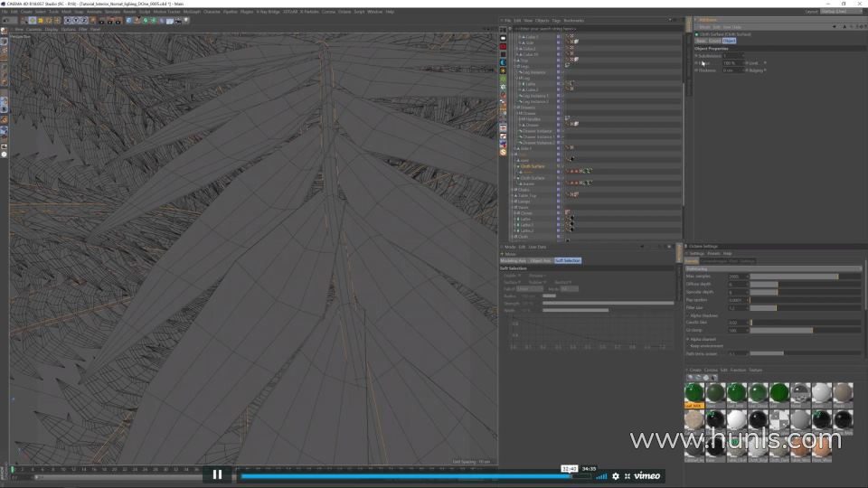
Task: Open the Object tab in Attributes
Action: [x=729, y=41]
